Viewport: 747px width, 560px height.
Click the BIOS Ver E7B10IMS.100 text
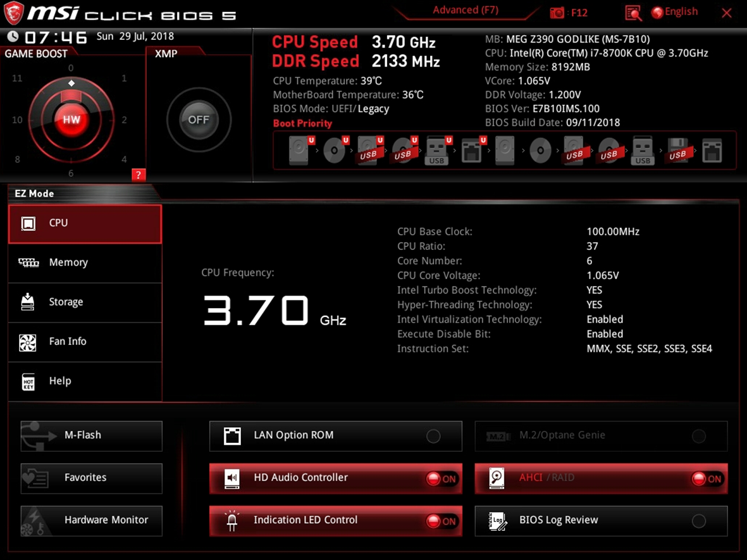(x=542, y=109)
